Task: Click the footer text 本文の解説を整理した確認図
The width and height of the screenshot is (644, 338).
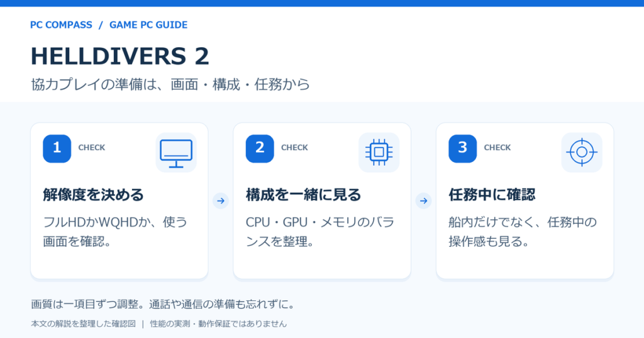Action: tap(84, 324)
